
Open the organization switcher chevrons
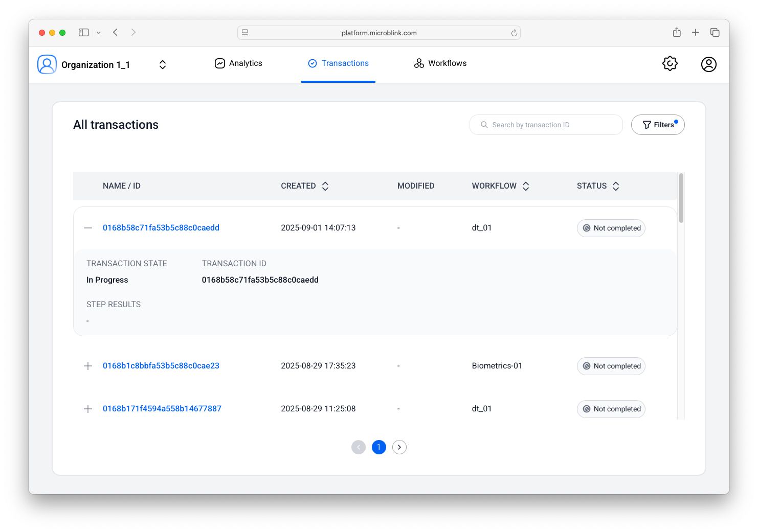(x=162, y=64)
